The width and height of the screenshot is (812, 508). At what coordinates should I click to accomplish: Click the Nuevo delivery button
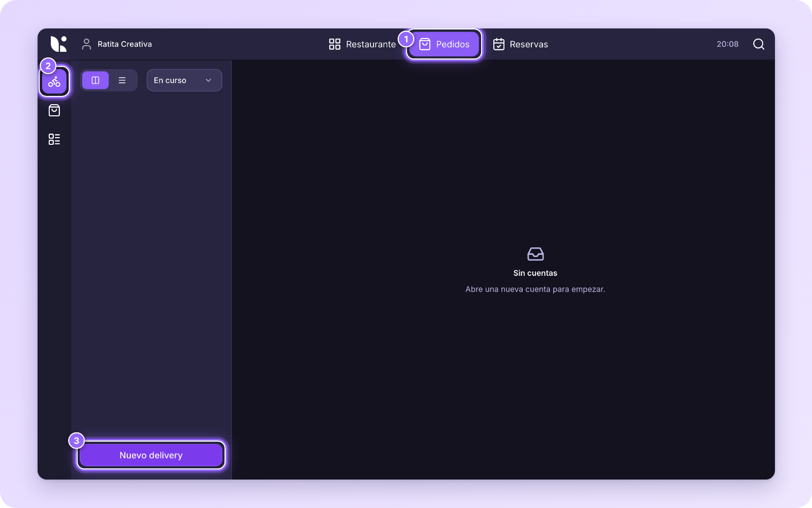click(151, 455)
